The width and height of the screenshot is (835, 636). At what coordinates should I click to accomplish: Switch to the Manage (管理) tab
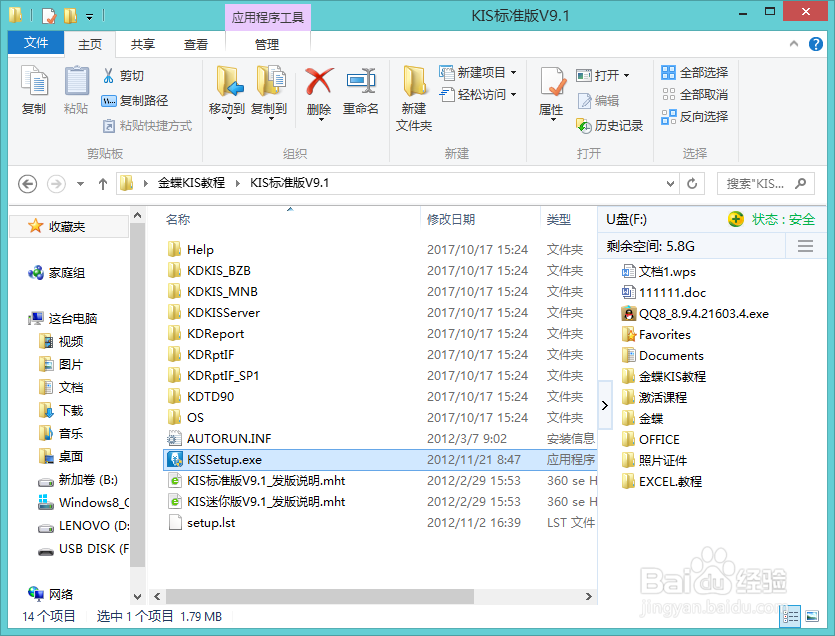267,44
